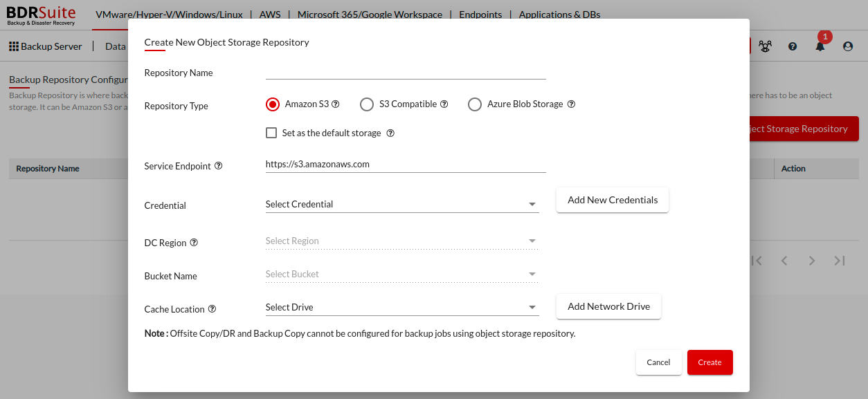This screenshot has height=399, width=868.
Task: Open Select Credential dropdown
Action: [x=402, y=204]
